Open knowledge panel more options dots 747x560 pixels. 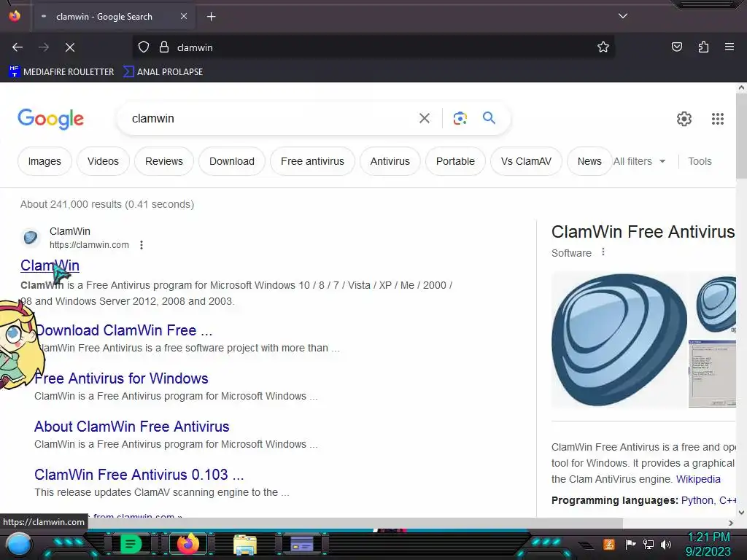click(603, 252)
